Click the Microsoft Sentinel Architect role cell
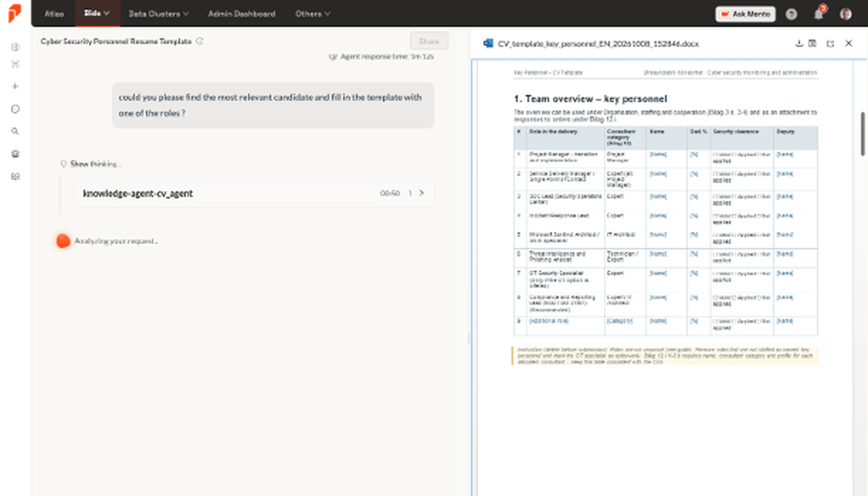868x496 pixels. 564,237
